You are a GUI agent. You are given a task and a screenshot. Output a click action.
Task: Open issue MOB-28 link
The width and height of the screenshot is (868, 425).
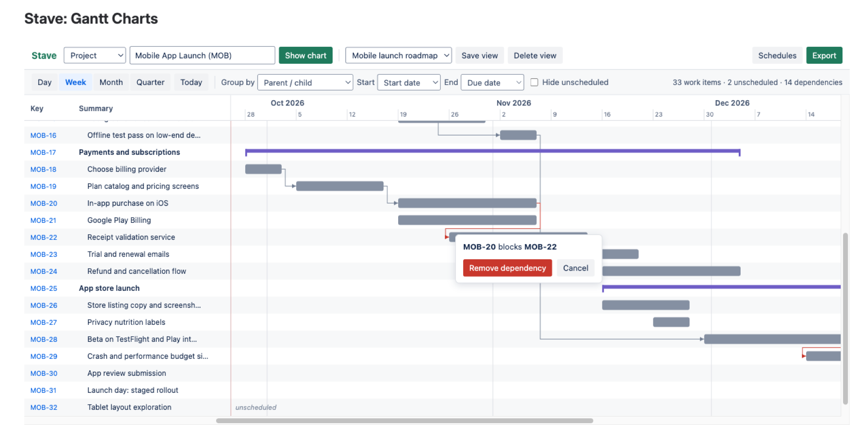44,339
